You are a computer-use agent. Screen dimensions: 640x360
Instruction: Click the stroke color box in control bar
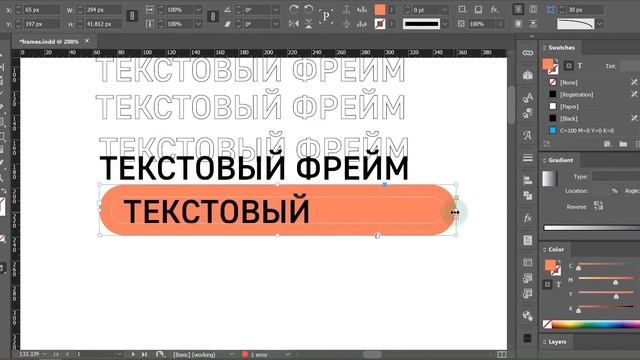[x=380, y=24]
